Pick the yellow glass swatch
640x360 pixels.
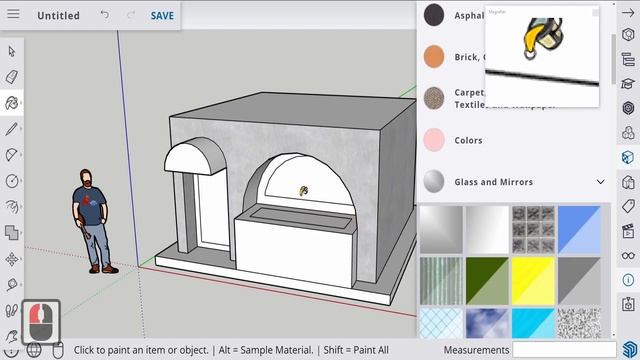533,281
